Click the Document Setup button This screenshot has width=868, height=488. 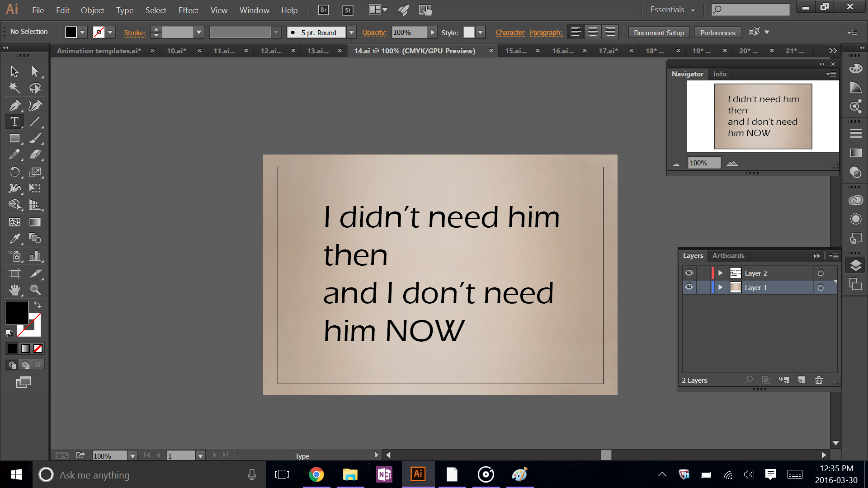pyautogui.click(x=659, y=33)
